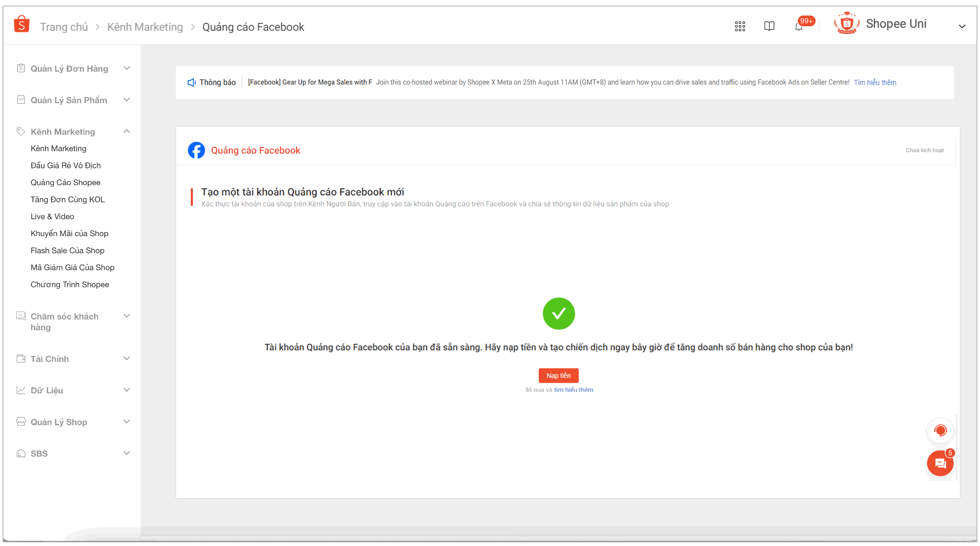
Task: Open the book help icon
Action: 769,26
